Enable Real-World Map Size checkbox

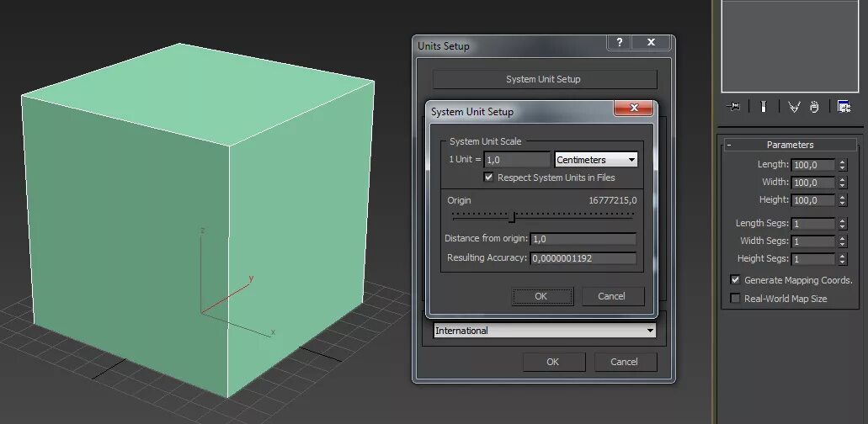coord(735,299)
